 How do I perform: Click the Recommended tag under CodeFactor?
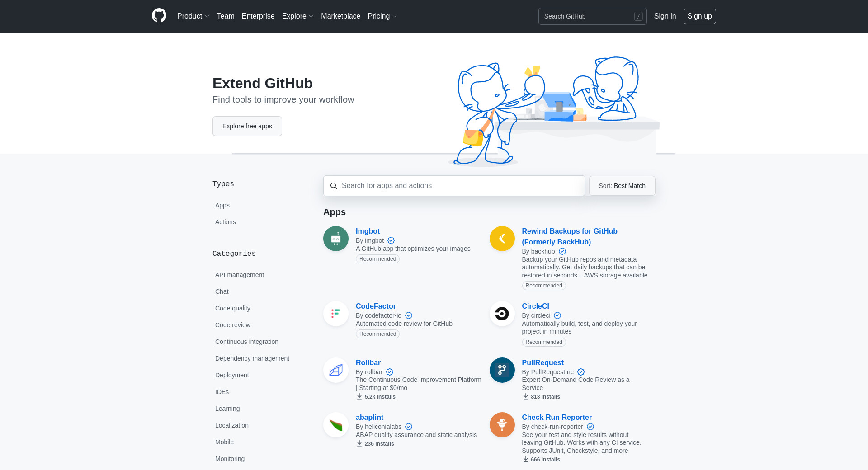(377, 334)
